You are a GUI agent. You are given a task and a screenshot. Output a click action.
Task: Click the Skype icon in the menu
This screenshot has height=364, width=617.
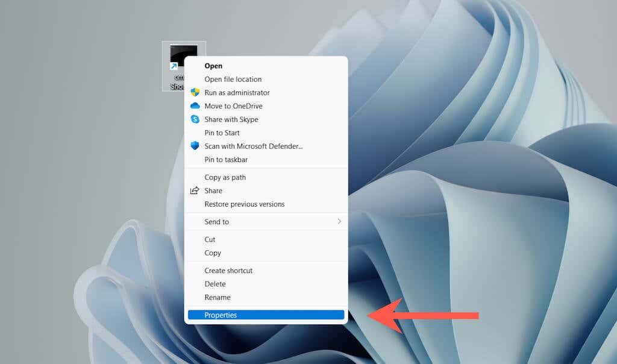[x=194, y=119]
